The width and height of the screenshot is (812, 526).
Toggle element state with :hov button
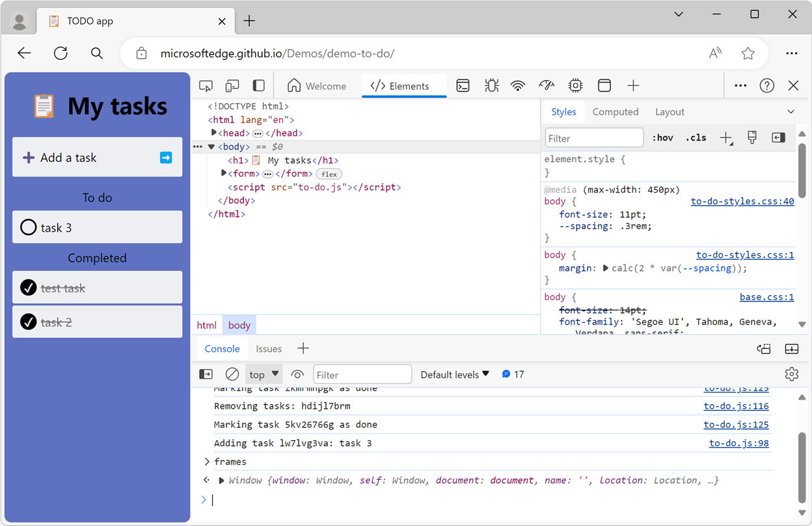pyautogui.click(x=662, y=137)
